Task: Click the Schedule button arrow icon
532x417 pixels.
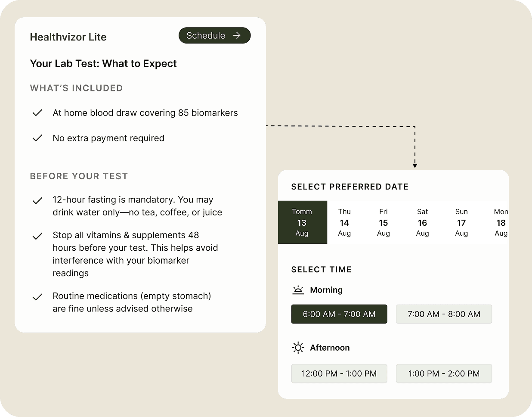Action: click(x=237, y=36)
